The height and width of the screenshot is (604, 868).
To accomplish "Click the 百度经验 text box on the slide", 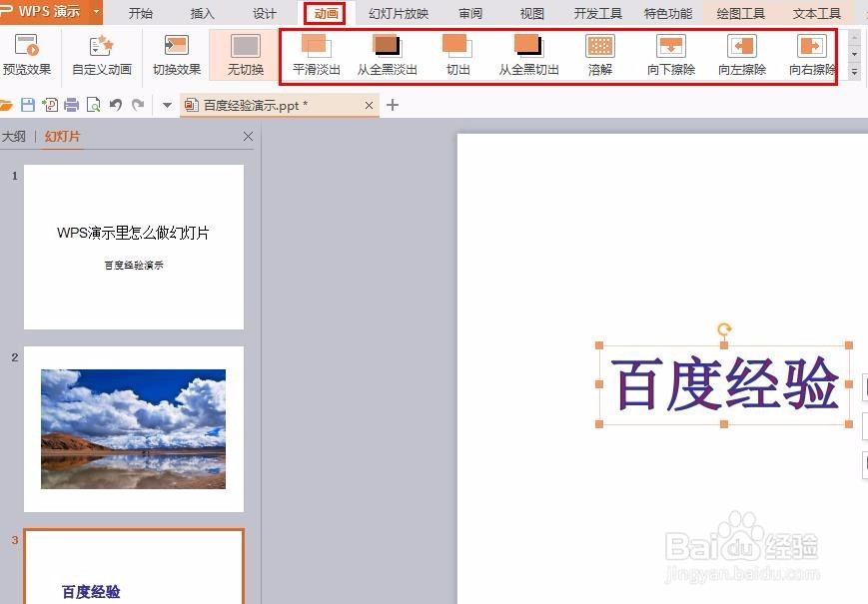I will click(724, 384).
